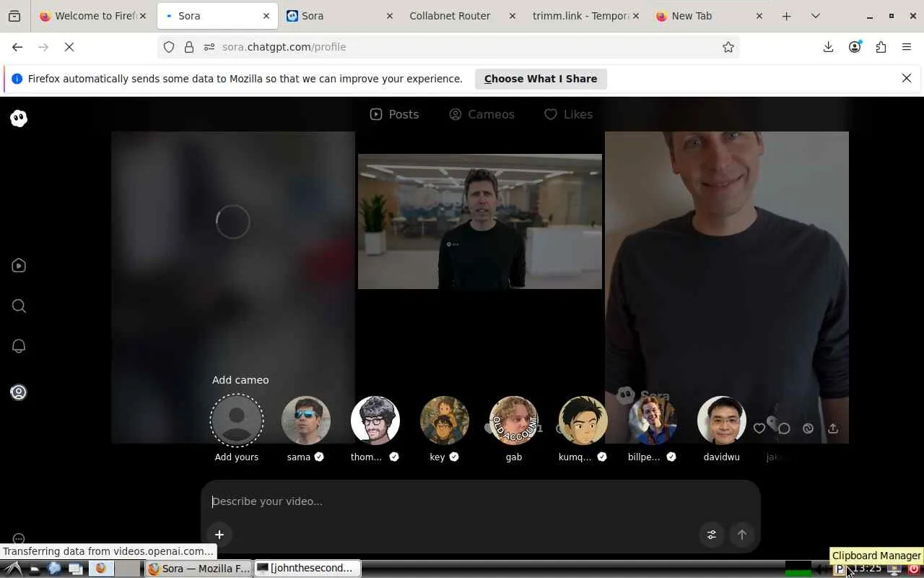Open the loading video thumbnail with the spinner
The height and width of the screenshot is (578, 924).
coord(233,287)
